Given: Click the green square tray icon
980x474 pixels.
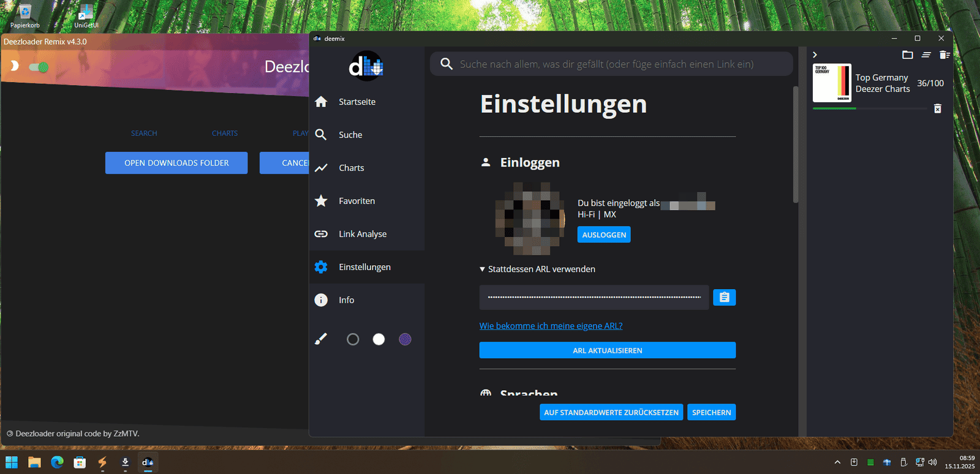Looking at the screenshot, I should coord(870,462).
